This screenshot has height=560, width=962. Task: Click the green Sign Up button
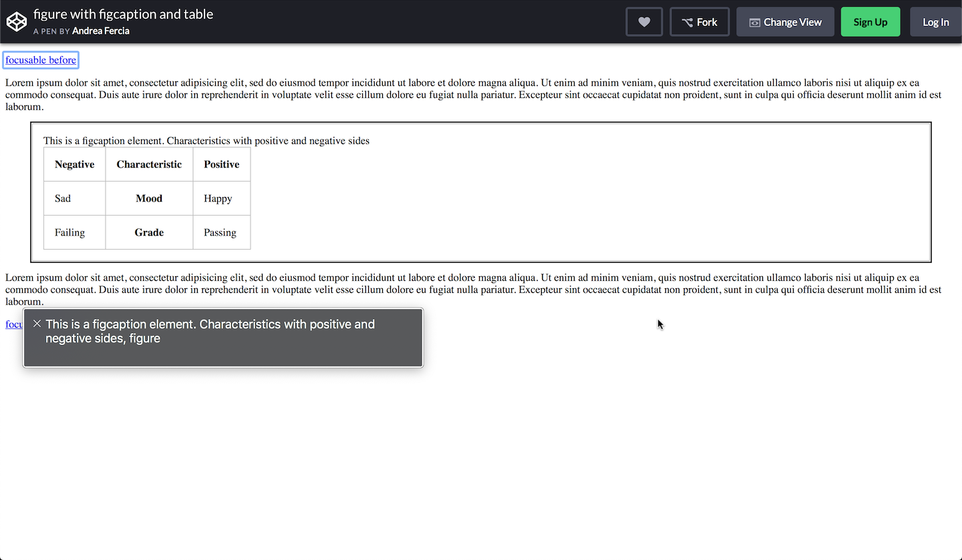click(x=870, y=22)
